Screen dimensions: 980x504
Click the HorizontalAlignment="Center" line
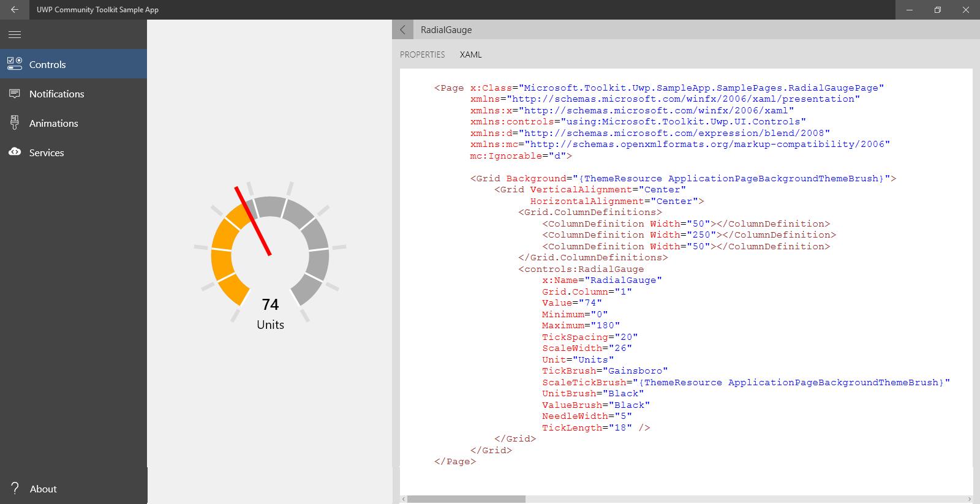[617, 201]
